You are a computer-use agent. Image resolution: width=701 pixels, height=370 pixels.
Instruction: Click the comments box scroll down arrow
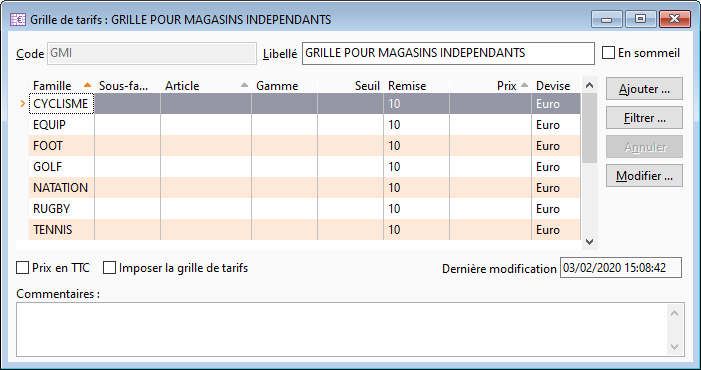point(675,347)
